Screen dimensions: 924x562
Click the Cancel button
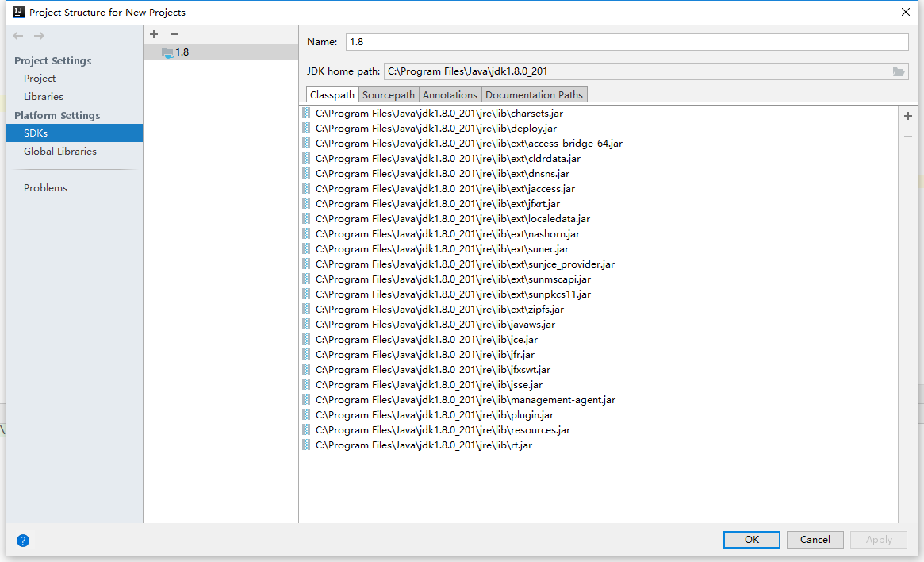(x=815, y=539)
